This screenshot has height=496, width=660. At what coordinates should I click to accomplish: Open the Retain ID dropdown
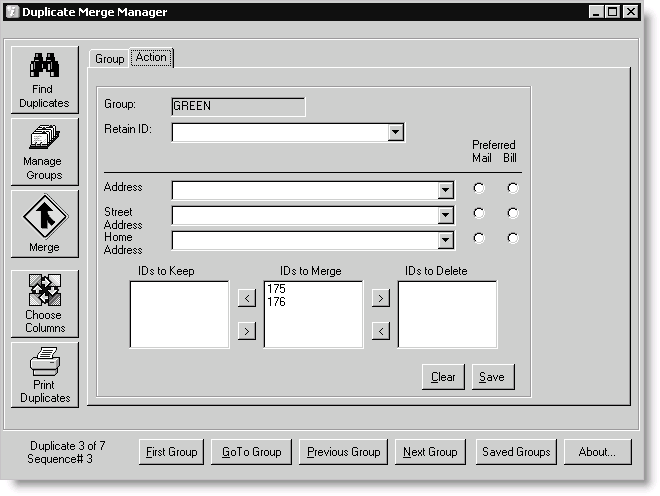tap(395, 132)
